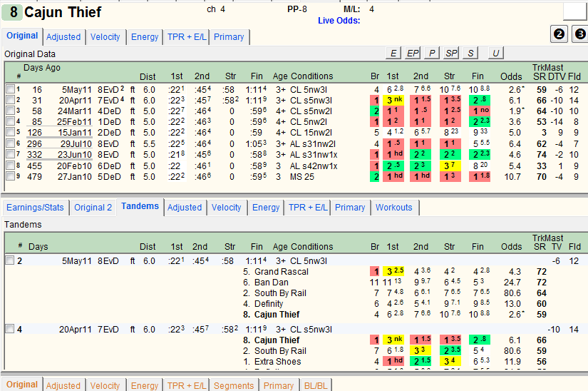This screenshot has width=588, height=391.
Task: Click the 24Mar11 date in Original Data
Action: click(x=74, y=111)
